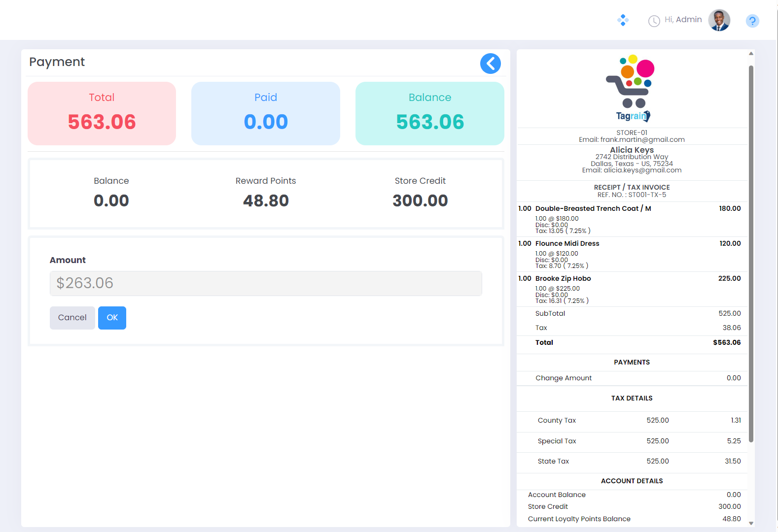Select the Store Credit 300.00 option

pyautogui.click(x=420, y=193)
